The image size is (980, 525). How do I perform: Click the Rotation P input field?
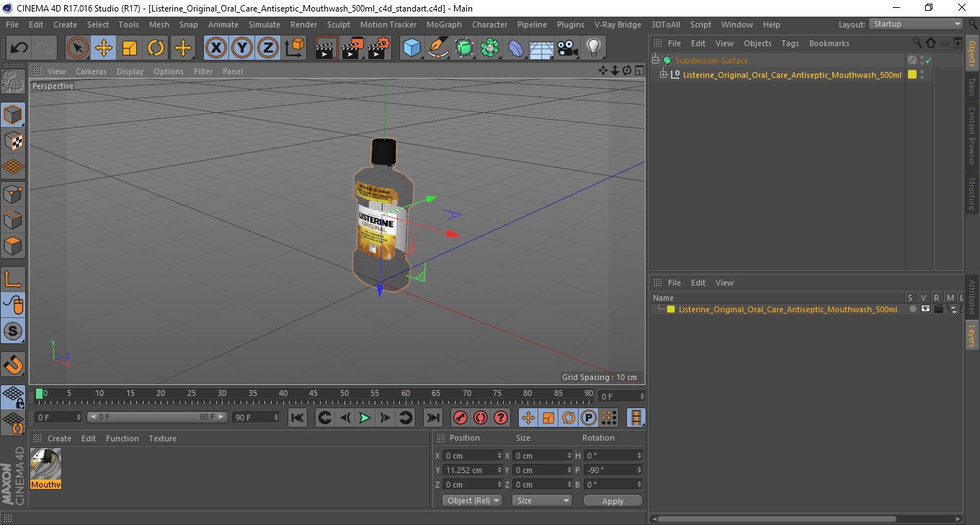[x=613, y=470]
